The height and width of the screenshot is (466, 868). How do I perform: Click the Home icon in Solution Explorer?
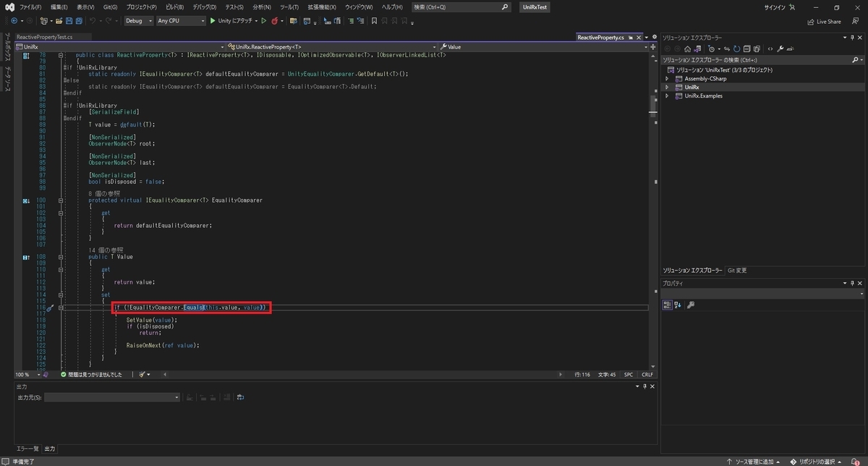tap(687, 49)
